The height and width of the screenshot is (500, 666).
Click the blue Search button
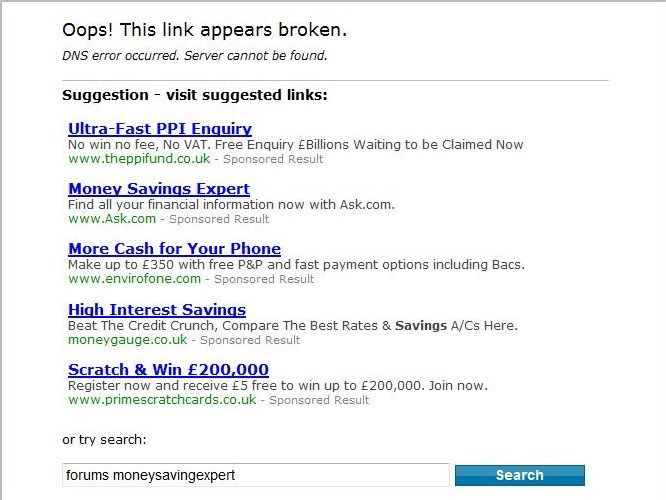click(x=519, y=475)
